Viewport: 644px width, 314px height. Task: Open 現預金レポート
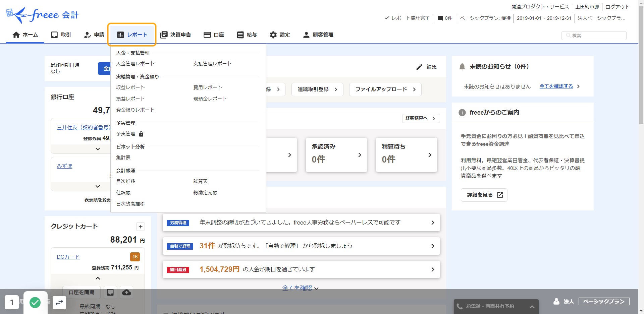click(210, 99)
